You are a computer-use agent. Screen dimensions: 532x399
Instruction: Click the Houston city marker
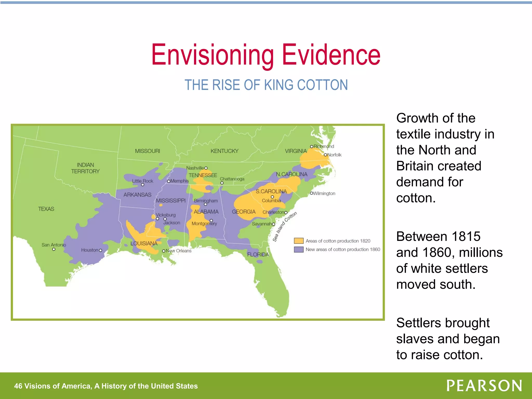pos(101,250)
